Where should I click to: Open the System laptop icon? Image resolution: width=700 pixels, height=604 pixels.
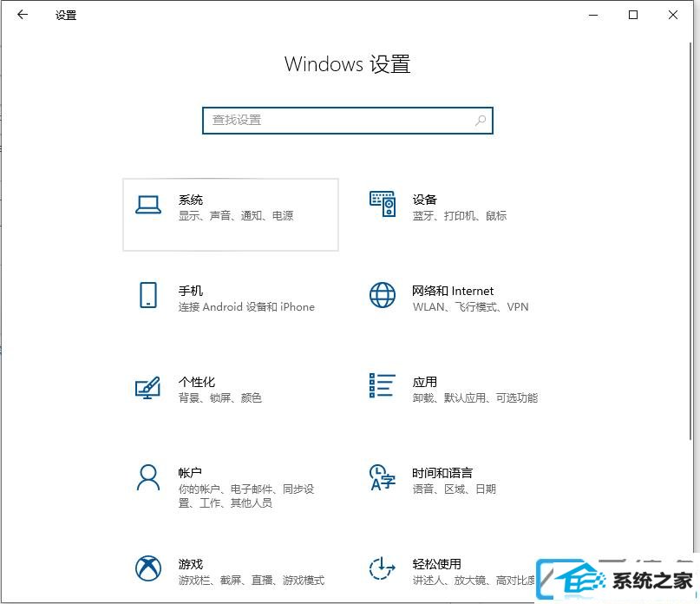(x=148, y=205)
